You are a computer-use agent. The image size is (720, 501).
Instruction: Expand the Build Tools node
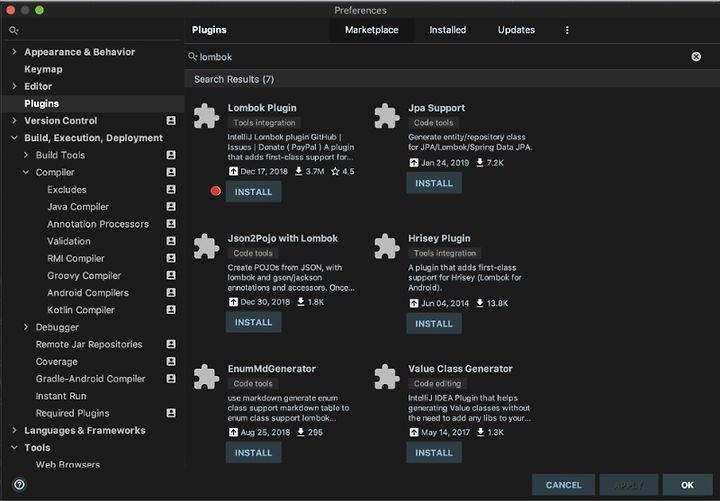(x=26, y=155)
